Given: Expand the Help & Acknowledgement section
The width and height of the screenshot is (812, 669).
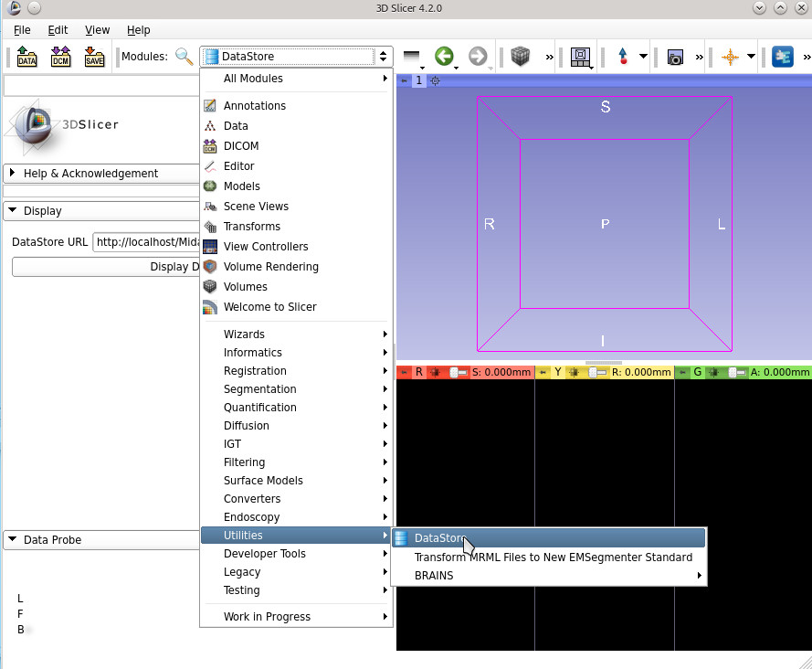Looking at the screenshot, I should tap(90, 174).
